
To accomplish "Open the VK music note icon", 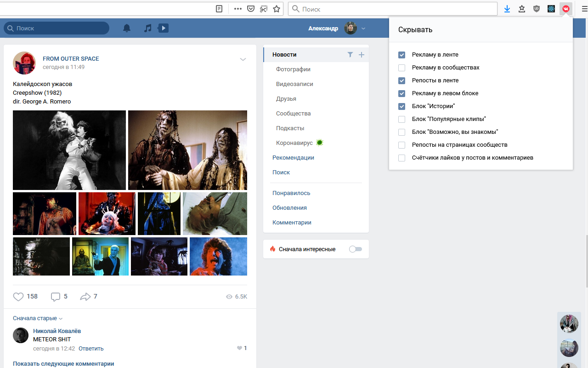I will pyautogui.click(x=147, y=28).
